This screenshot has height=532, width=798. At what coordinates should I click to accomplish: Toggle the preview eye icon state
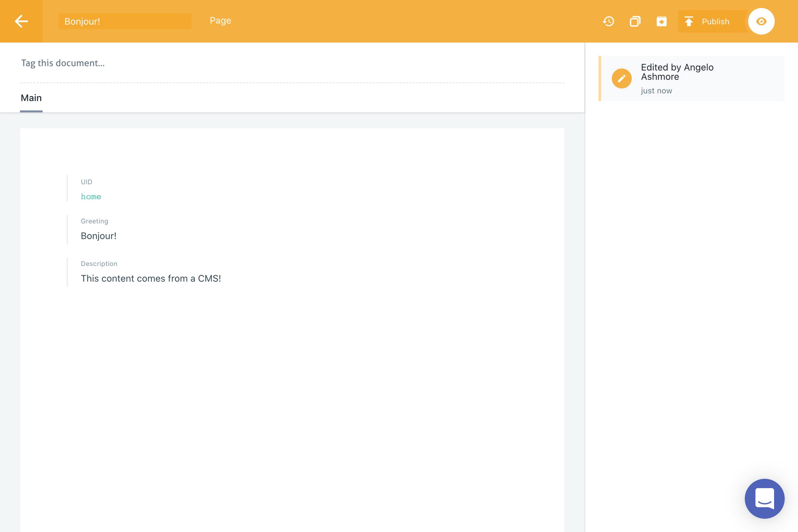point(761,21)
